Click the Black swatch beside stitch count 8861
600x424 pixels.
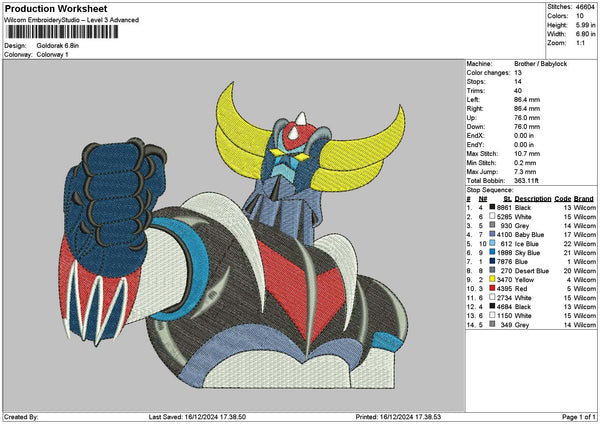(492, 207)
